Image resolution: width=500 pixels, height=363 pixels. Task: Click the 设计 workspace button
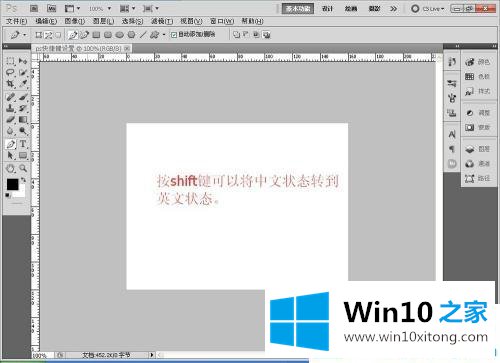coord(327,9)
